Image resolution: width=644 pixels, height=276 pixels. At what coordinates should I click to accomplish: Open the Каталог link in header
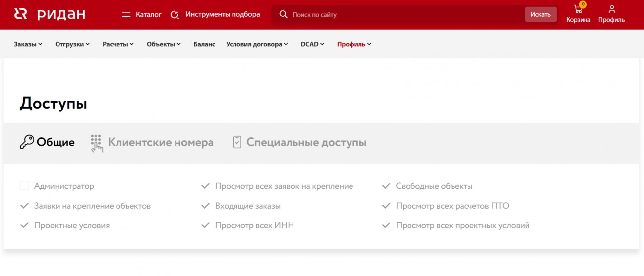point(149,15)
